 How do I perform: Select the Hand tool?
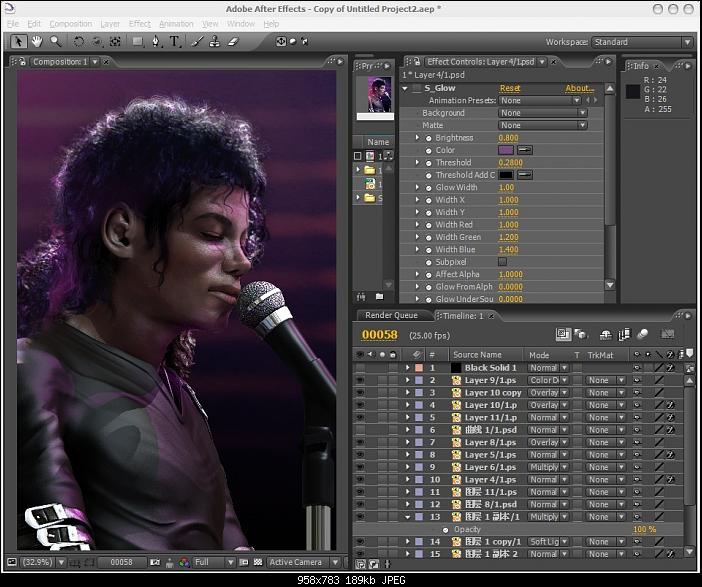[37, 42]
